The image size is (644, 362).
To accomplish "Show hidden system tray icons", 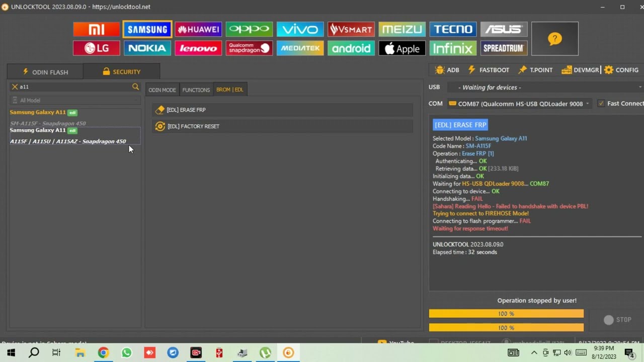I will click(534, 353).
